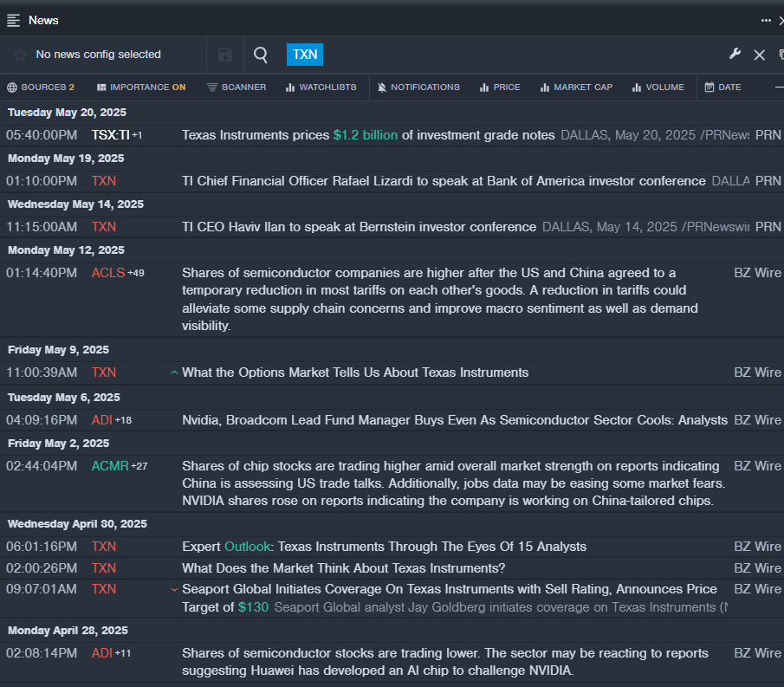Click the Date calendar icon
Image resolution: width=784 pixels, height=687 pixels.
tap(709, 87)
